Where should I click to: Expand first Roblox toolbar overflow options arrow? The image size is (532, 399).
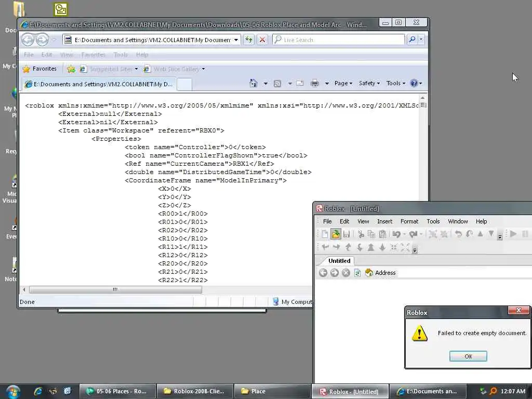[500, 236]
